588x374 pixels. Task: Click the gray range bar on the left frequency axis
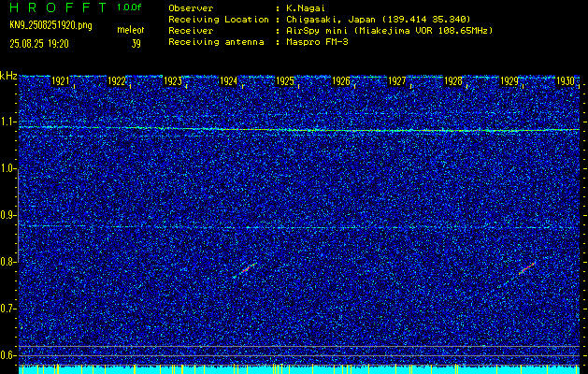(18, 215)
